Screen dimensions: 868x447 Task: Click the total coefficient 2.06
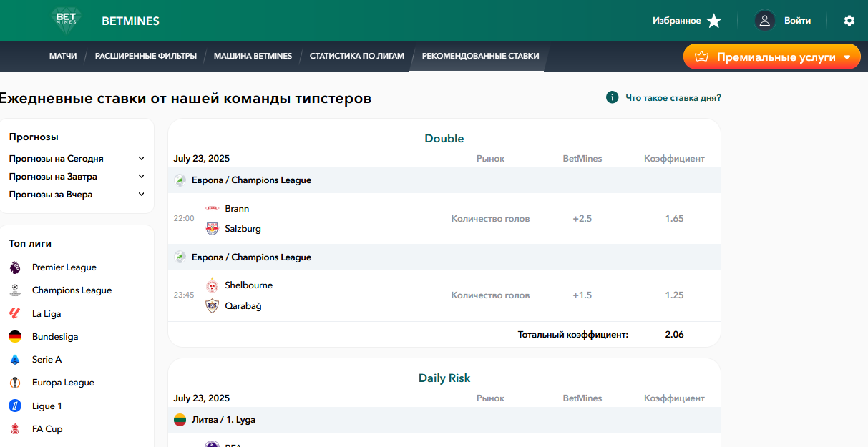tap(674, 334)
